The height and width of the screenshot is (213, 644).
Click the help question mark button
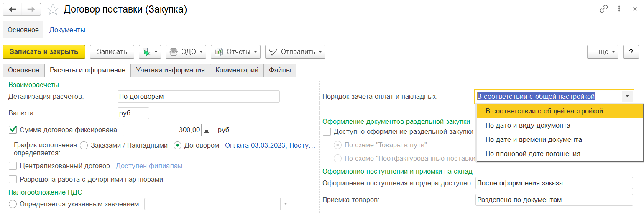coord(631,52)
